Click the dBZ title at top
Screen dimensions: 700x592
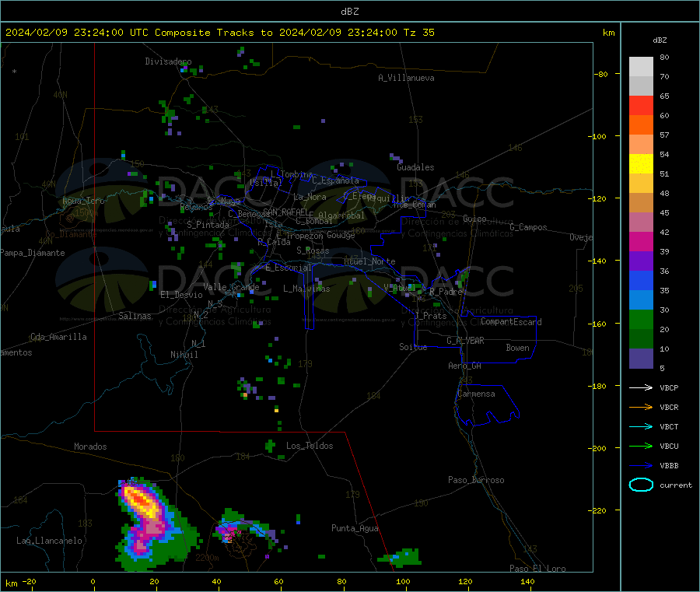349,12
